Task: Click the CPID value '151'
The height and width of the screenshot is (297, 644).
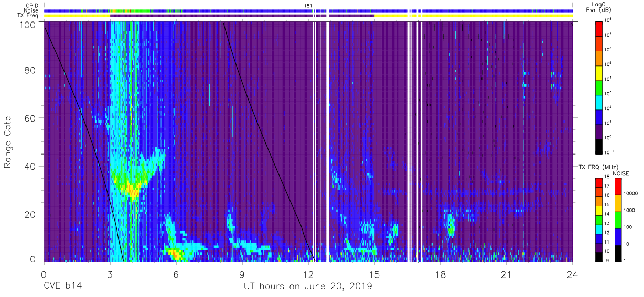Action: tap(308, 5)
